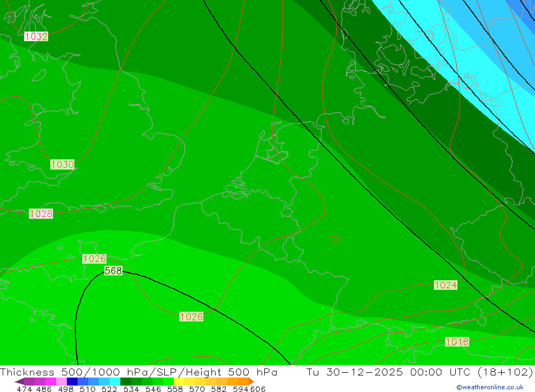Click the legend value 474
The height and width of the screenshot is (392, 535).
click(x=24, y=389)
